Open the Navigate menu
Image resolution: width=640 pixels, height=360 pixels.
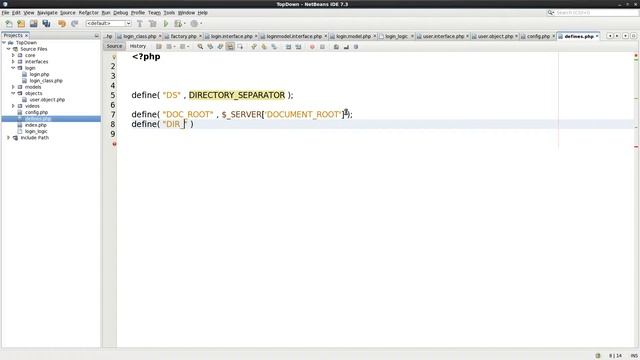coord(47,13)
